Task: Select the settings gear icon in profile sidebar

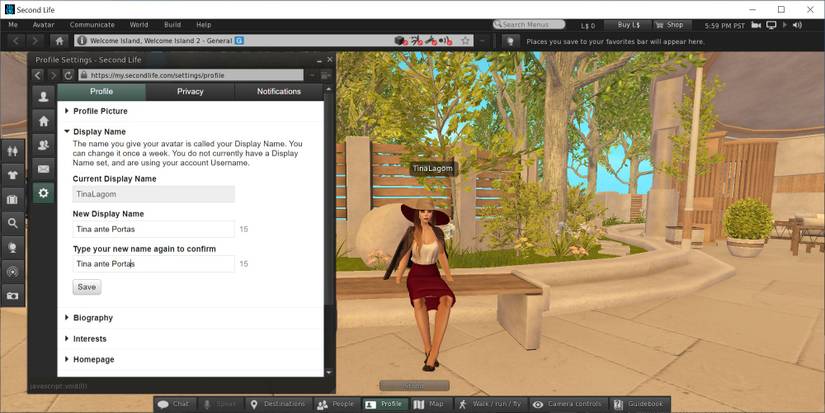Action: pyautogui.click(x=44, y=193)
